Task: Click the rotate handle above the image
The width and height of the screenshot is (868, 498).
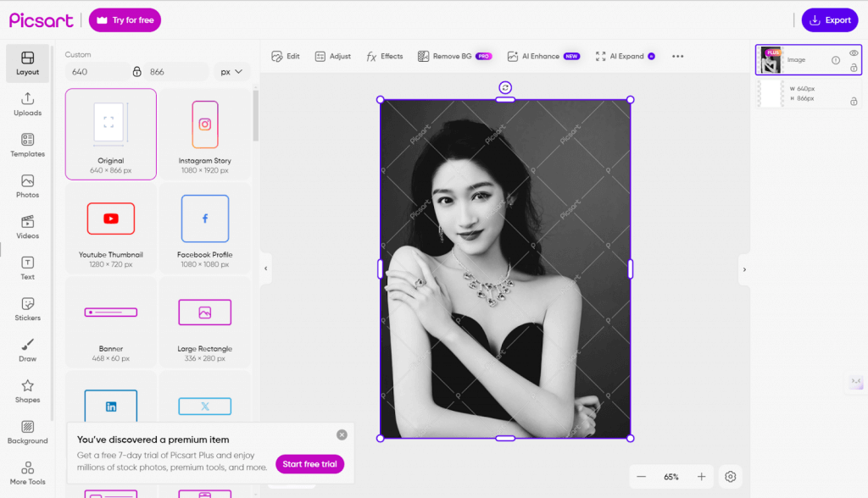Action: [505, 87]
